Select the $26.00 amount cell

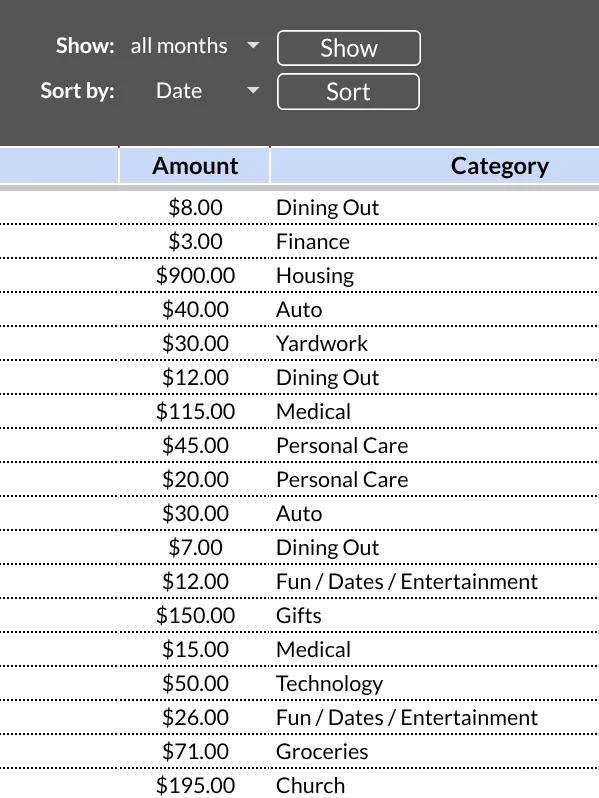(195, 717)
